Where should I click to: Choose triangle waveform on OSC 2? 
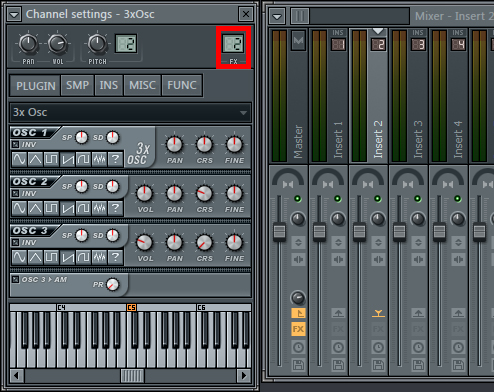click(35, 208)
